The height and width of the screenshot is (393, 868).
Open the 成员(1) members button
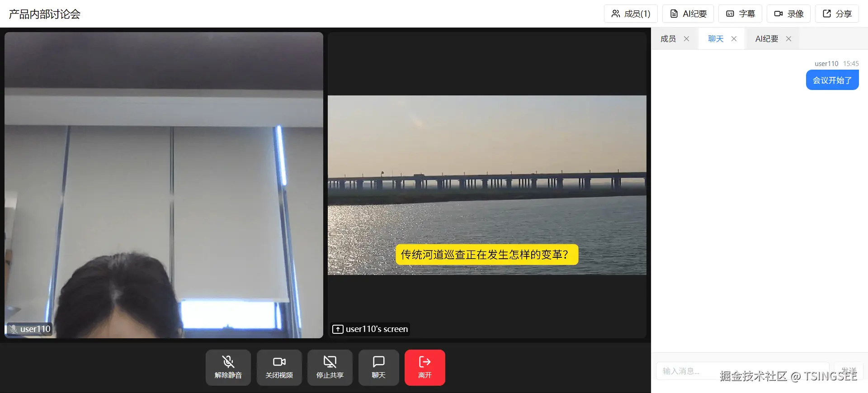click(631, 14)
